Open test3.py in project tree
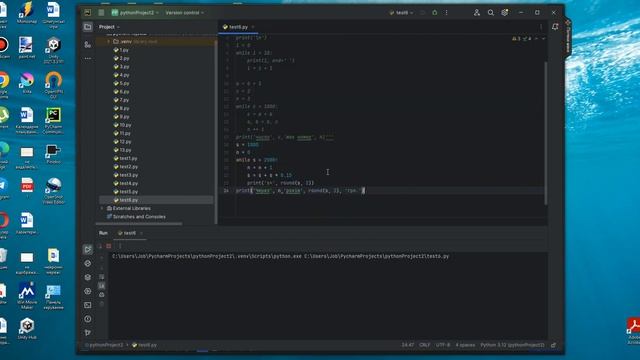640x360 pixels. click(126, 175)
